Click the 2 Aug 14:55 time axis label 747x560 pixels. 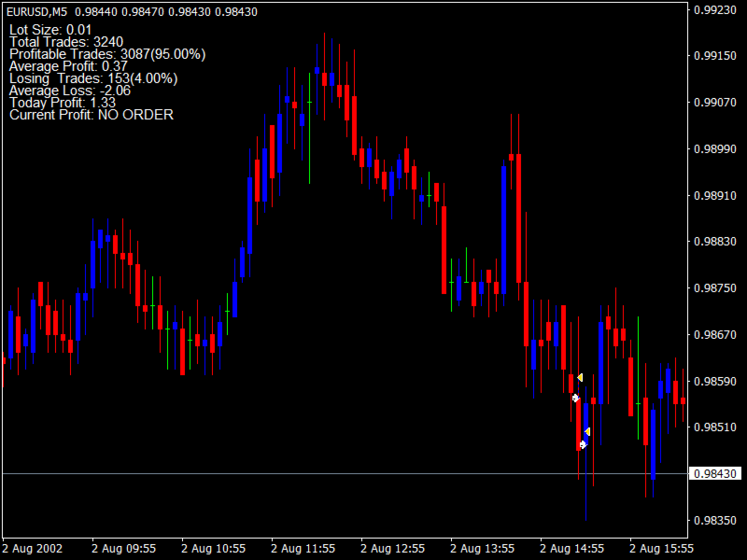[x=571, y=549]
